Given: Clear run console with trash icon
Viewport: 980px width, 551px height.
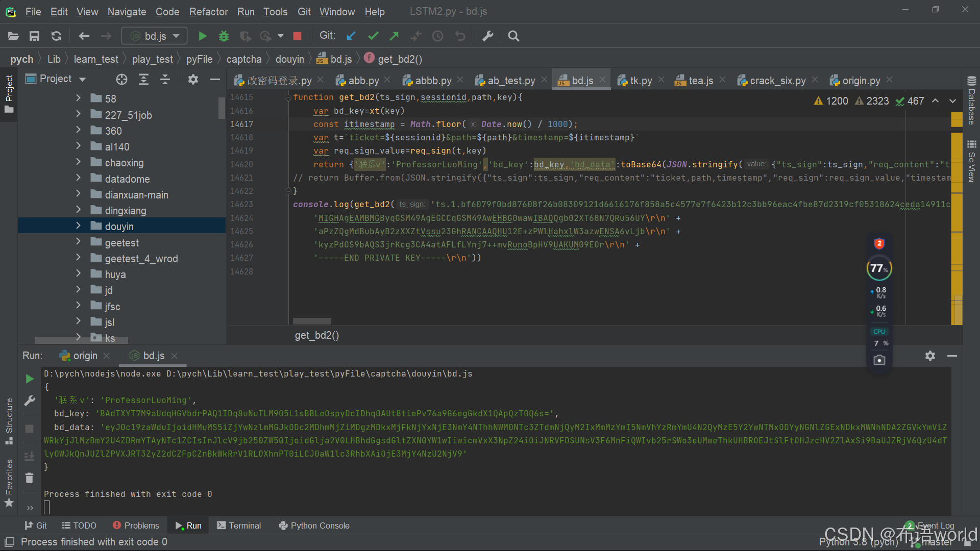Looking at the screenshot, I should coord(29,478).
